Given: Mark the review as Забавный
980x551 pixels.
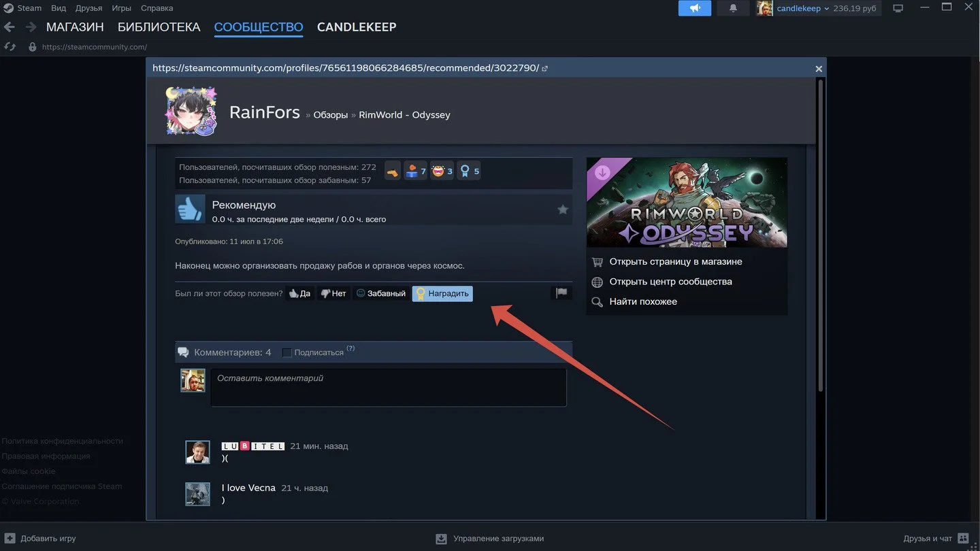Looking at the screenshot, I should pyautogui.click(x=381, y=294).
